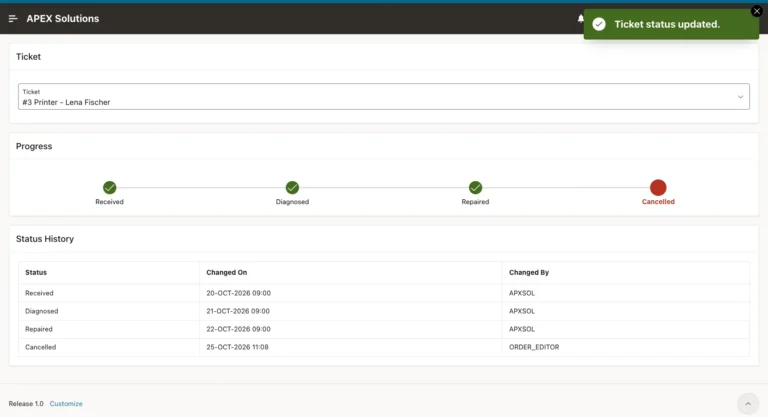The width and height of the screenshot is (768, 417).
Task: Click the APEX Solutions app title
Action: (x=63, y=19)
